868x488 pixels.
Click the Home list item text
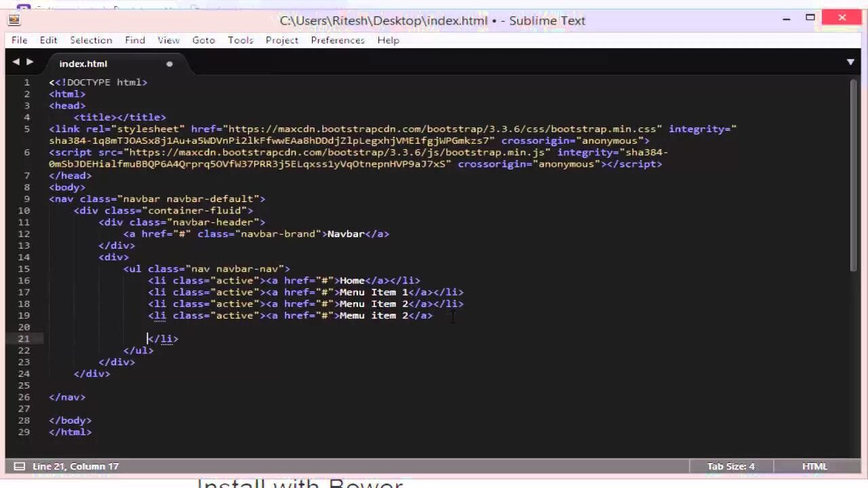[352, 281]
